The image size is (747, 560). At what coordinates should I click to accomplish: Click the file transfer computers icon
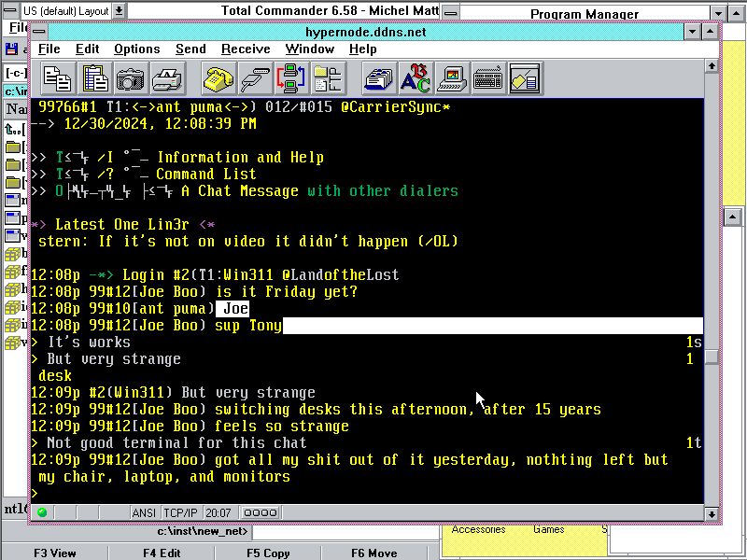[291, 78]
